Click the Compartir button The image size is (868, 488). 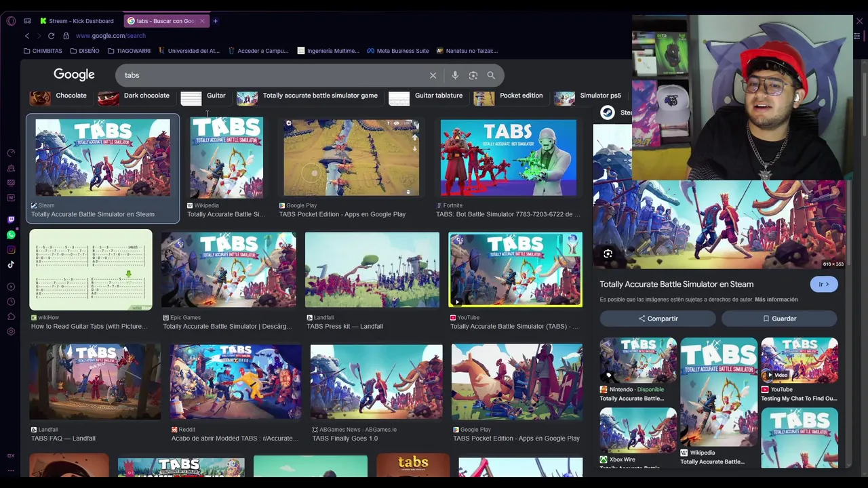click(x=658, y=319)
